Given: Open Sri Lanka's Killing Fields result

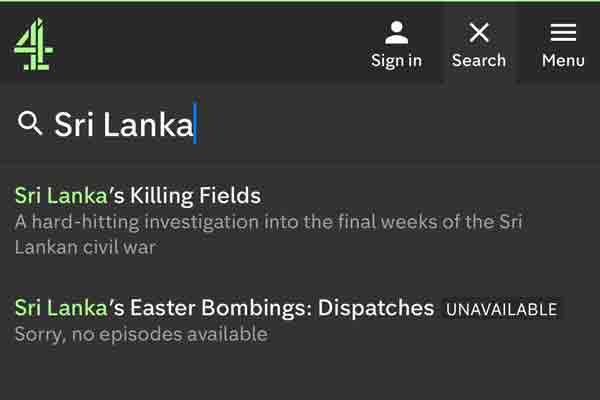Looking at the screenshot, I should (x=138, y=195).
